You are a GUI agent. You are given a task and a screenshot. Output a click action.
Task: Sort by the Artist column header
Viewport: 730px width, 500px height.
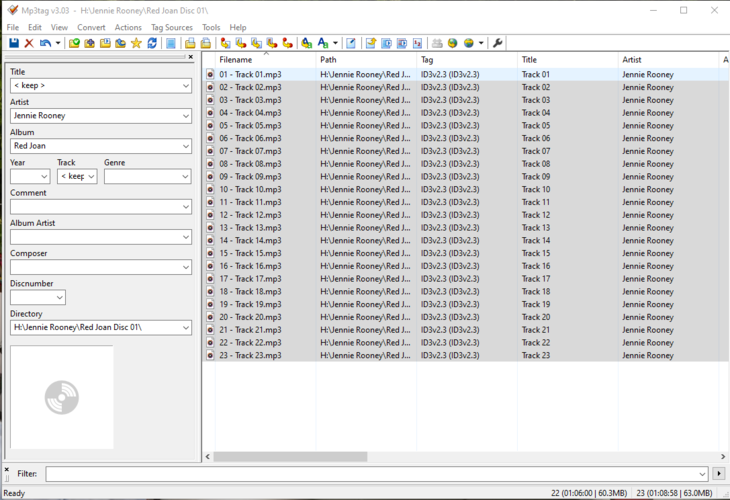tap(668, 60)
